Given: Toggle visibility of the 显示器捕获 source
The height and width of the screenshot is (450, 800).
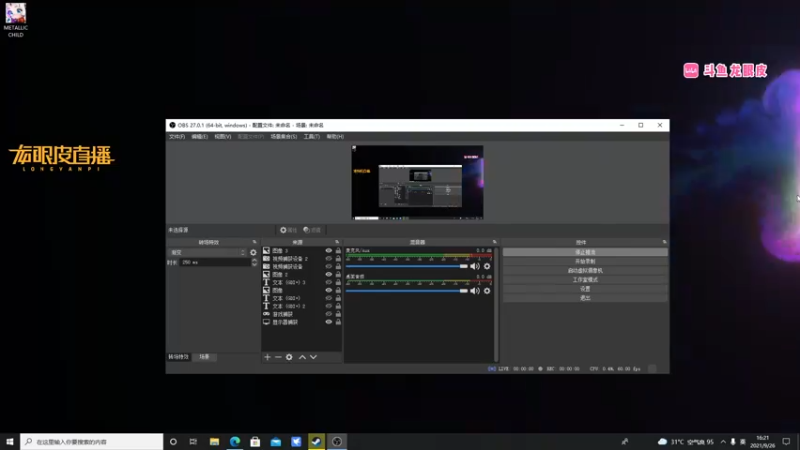Looking at the screenshot, I should click(329, 322).
